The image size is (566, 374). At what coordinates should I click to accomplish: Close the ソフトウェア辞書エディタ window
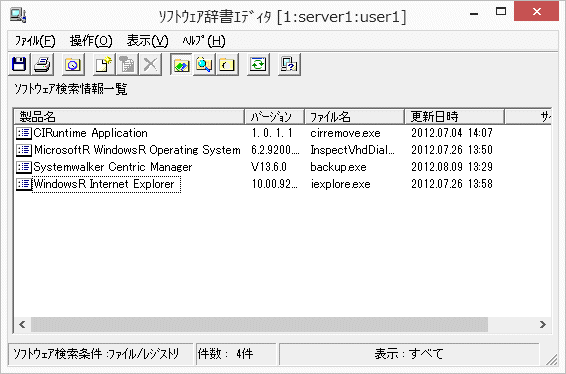(x=536, y=12)
